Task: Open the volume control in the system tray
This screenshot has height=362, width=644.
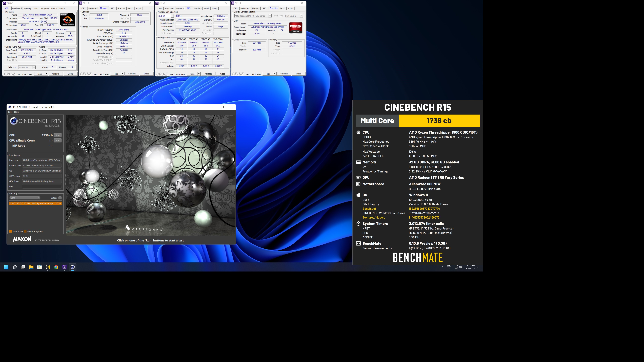Action: tap(461, 267)
